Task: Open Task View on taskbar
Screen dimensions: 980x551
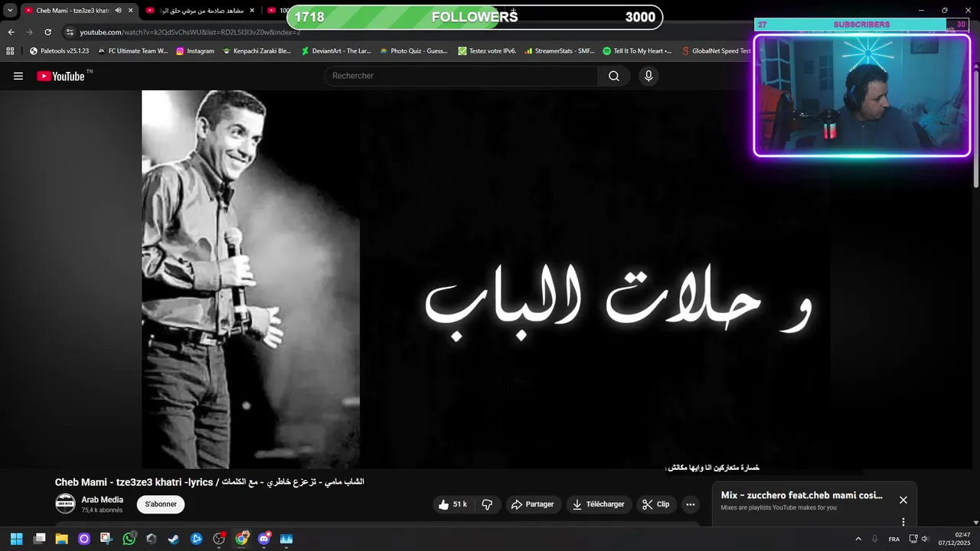Action: point(39,539)
